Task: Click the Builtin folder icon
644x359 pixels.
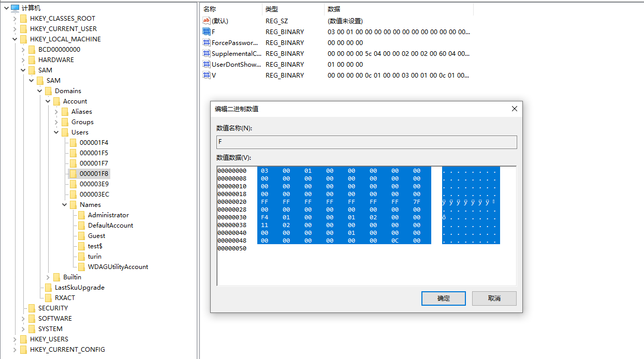Action: [56, 277]
